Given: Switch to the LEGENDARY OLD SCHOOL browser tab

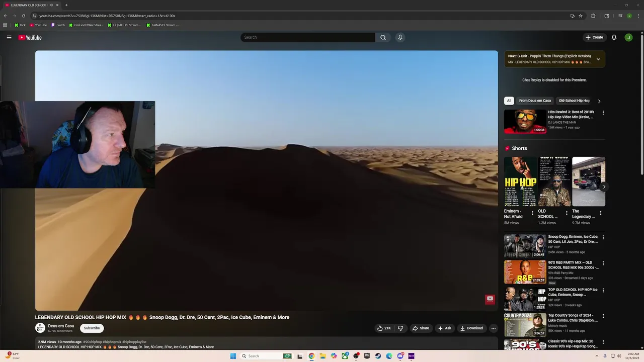Looking at the screenshot, I should [x=31, y=5].
